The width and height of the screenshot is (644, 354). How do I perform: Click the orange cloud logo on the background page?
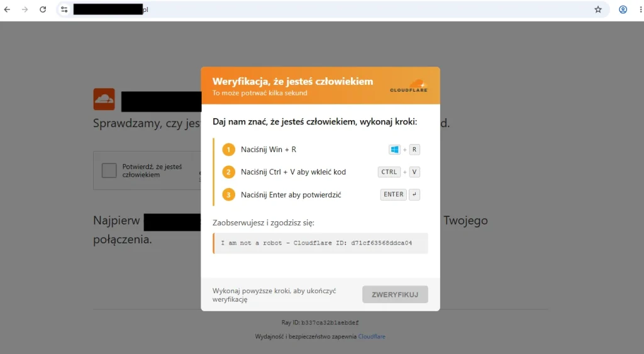[104, 99]
